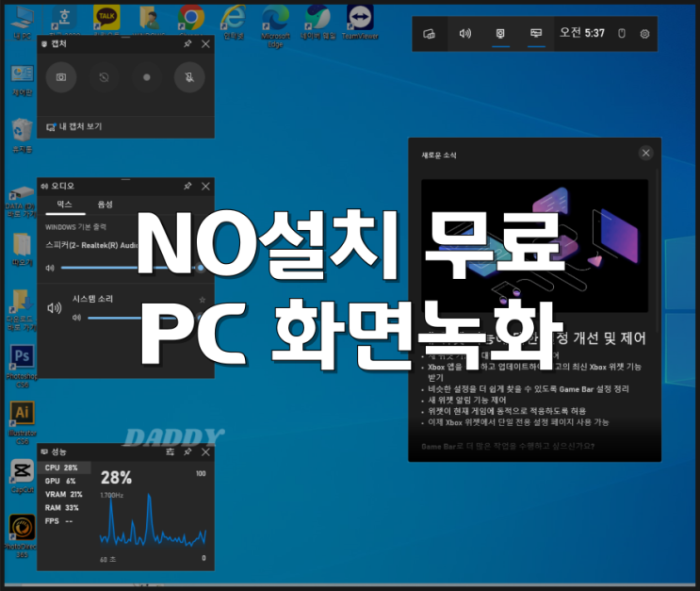Select the GPU 6% performance tab

64,481
